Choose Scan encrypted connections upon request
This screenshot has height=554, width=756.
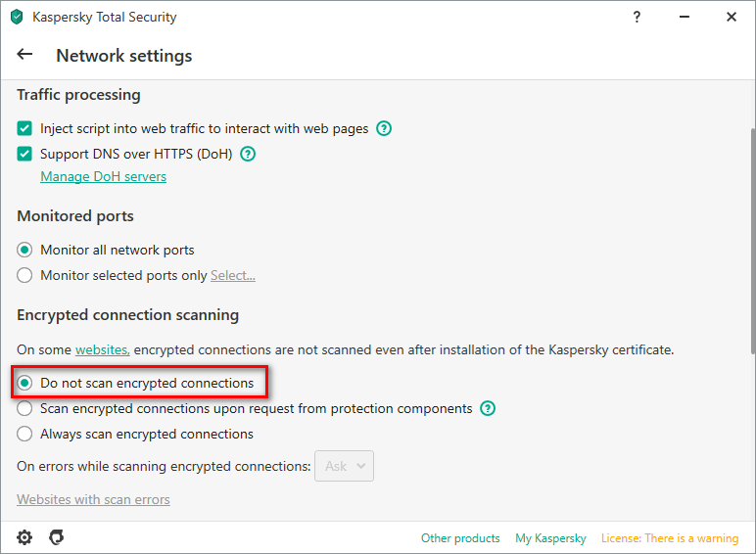tap(24, 408)
